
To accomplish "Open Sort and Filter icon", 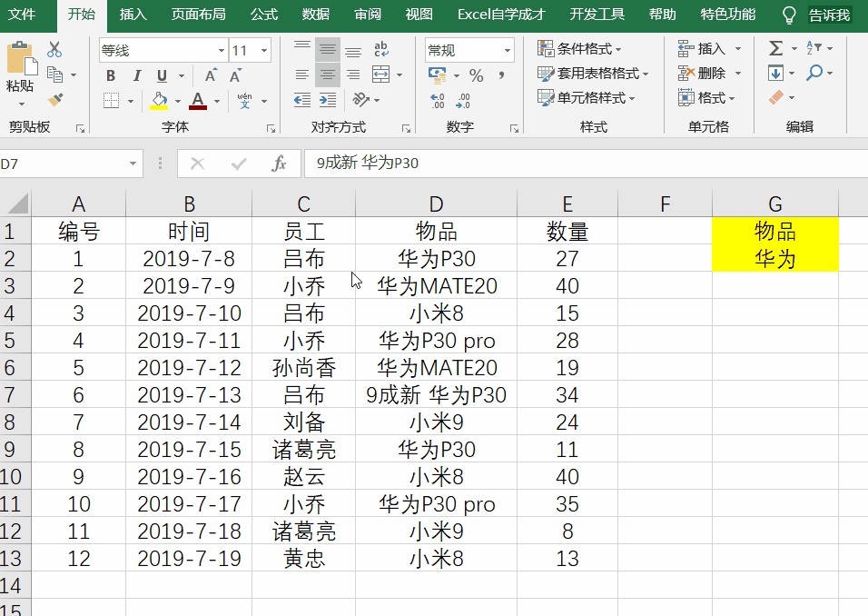I will point(814,48).
